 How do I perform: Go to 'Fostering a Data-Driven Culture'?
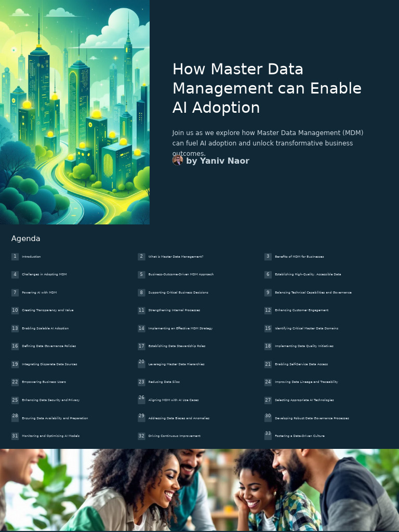click(300, 436)
